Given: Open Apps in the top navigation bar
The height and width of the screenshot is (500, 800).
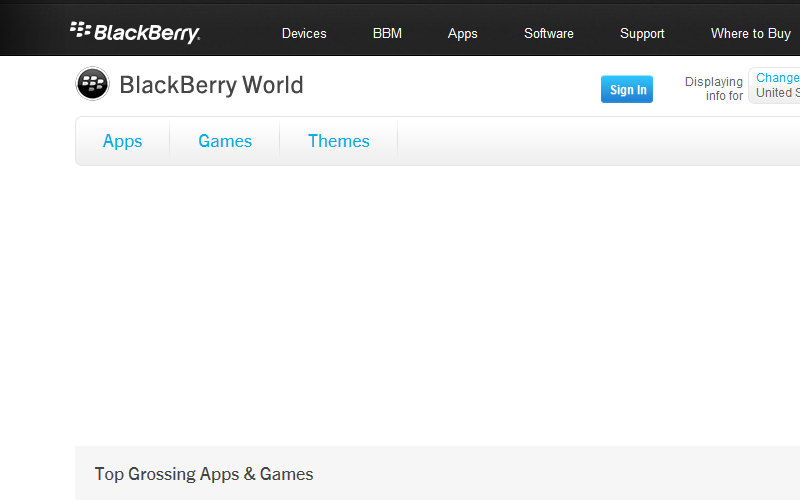Looking at the screenshot, I should 463,34.
